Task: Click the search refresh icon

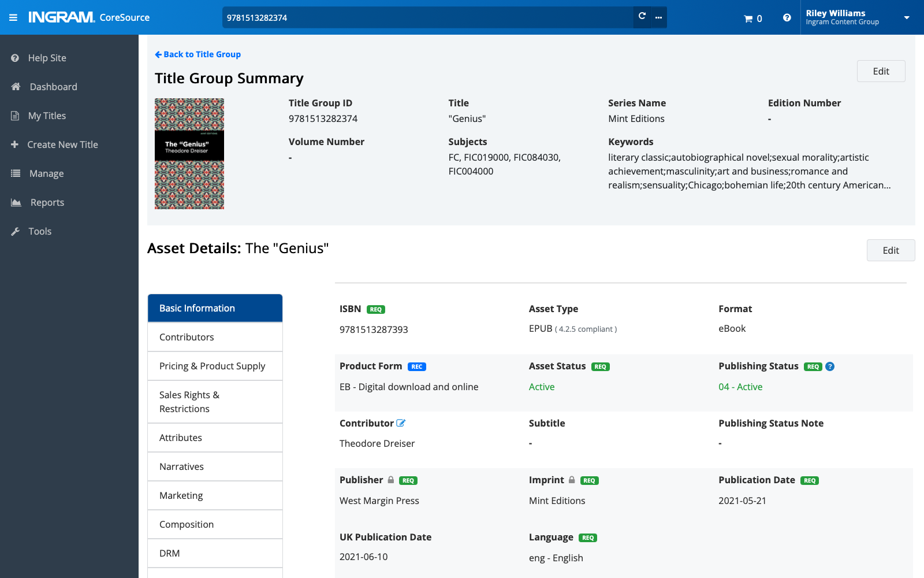Action: point(642,17)
